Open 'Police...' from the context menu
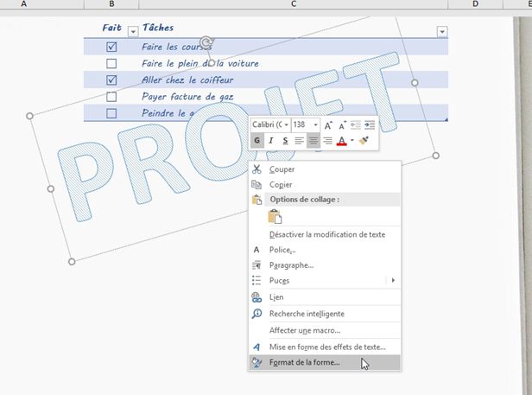 click(x=283, y=250)
